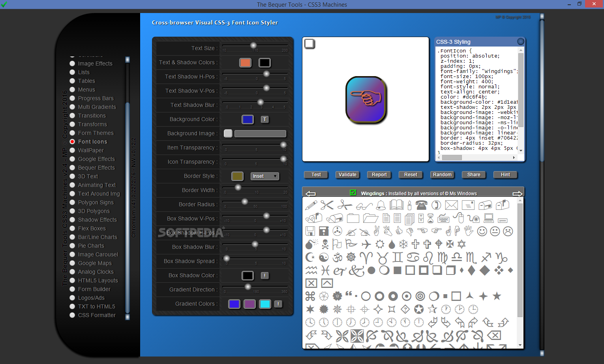Pick the skull and crossbones icon
Viewport: 604px width, 364px height.
click(325, 244)
